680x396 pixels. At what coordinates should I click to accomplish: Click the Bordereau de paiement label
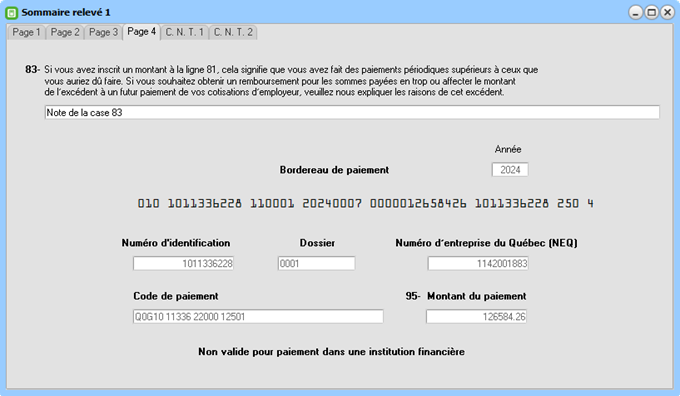(x=334, y=170)
